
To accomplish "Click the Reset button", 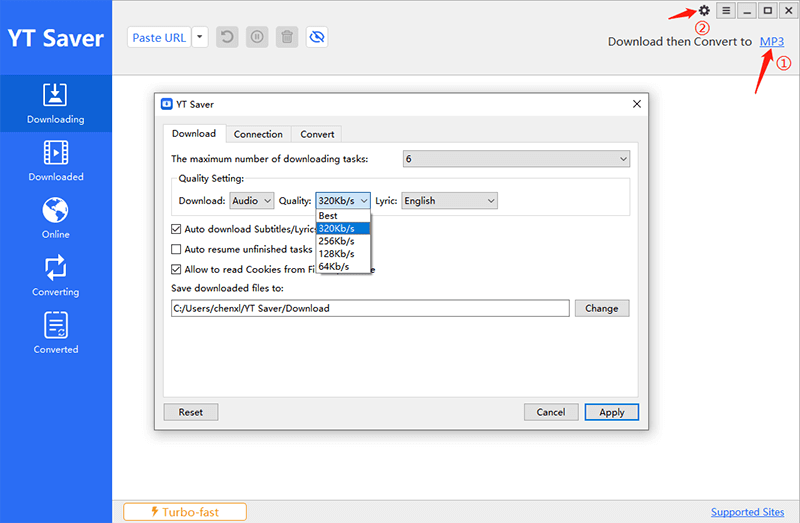I will 191,412.
